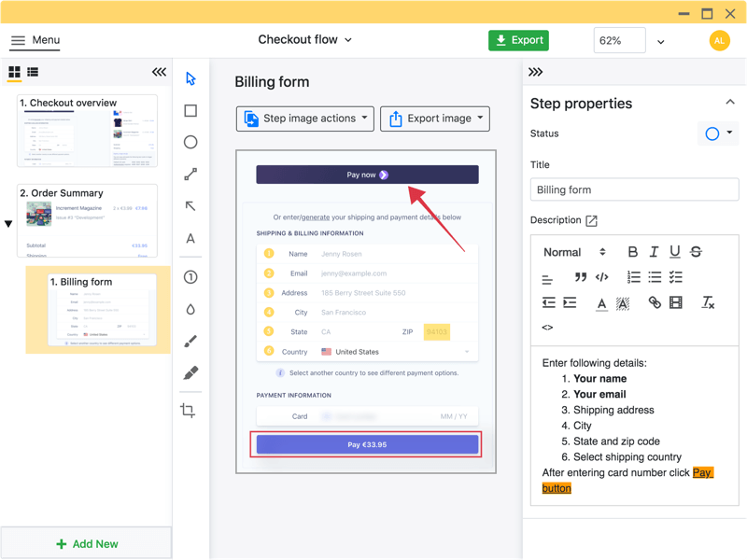Select the Billing form sub-step thumbnail

(102, 310)
